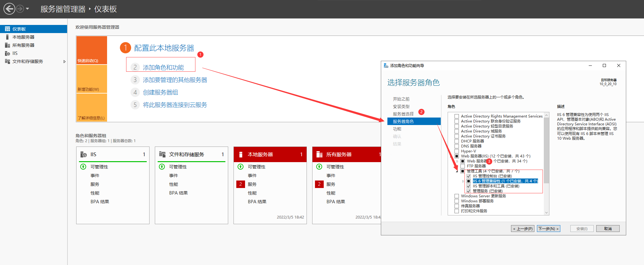
Task: Open the IIS tile header title
Action: pyautogui.click(x=93, y=154)
